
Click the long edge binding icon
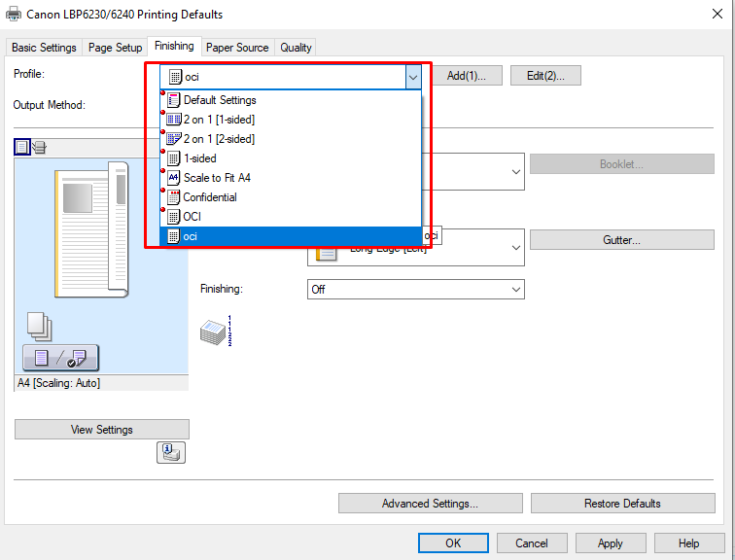click(x=327, y=253)
